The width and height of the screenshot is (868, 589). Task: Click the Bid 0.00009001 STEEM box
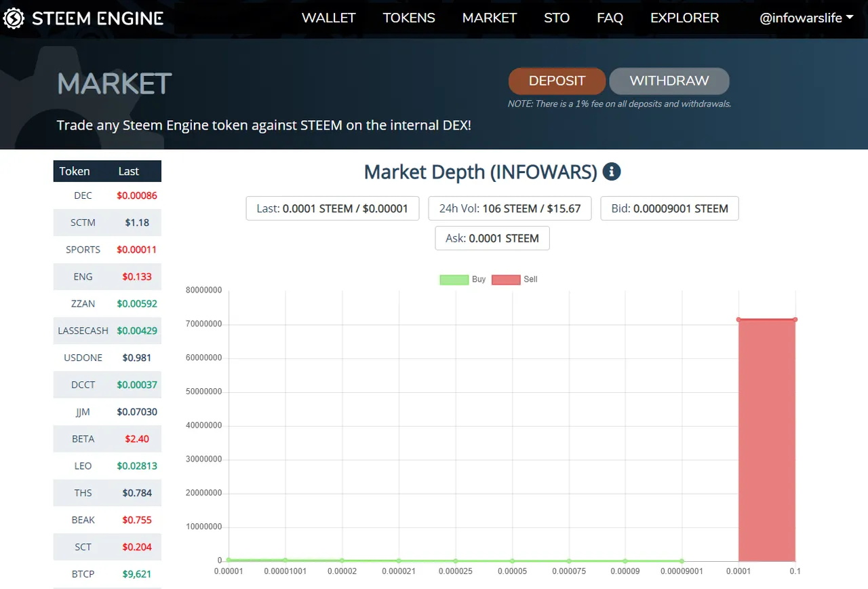point(669,208)
